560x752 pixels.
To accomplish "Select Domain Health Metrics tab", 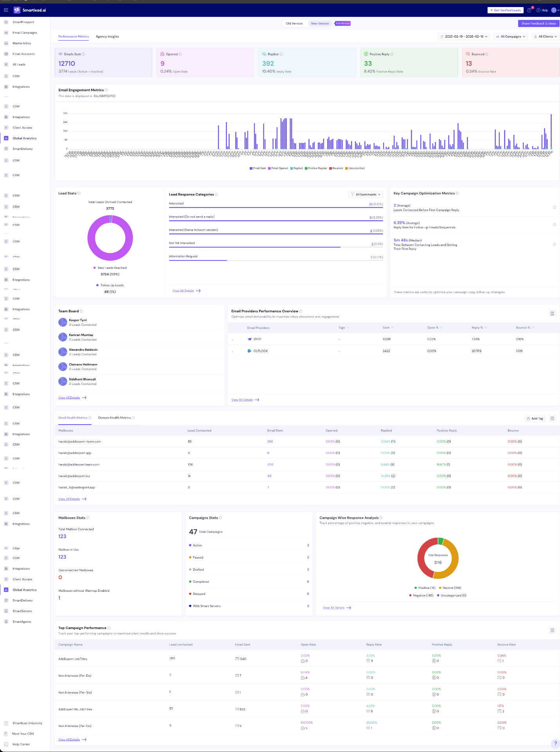I will [x=115, y=418].
